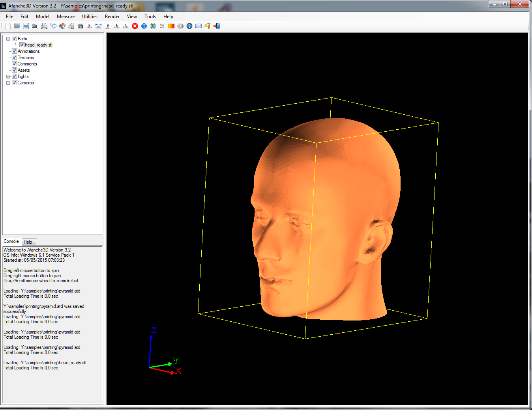
Task: Click the envelope email icon
Action: click(199, 26)
